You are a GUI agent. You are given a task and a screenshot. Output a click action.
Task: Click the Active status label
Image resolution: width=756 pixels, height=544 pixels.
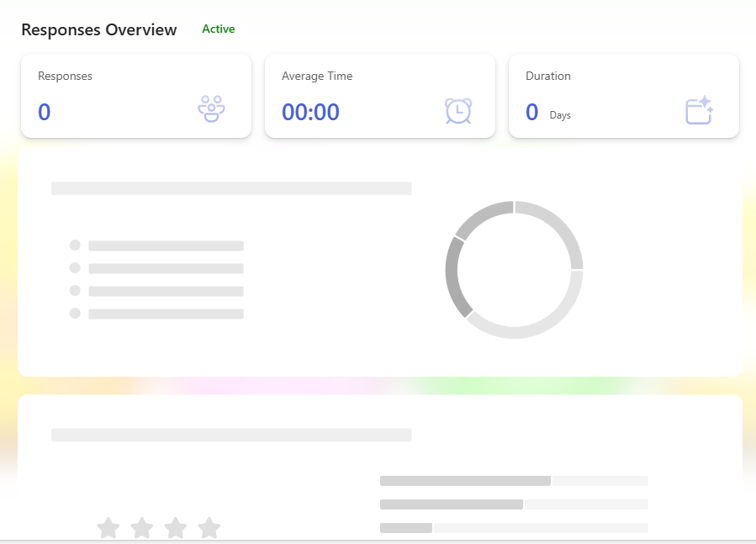(219, 29)
